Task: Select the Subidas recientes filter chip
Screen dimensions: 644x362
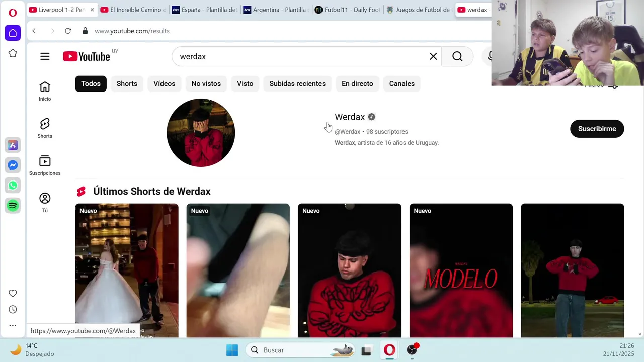Action: [297, 83]
